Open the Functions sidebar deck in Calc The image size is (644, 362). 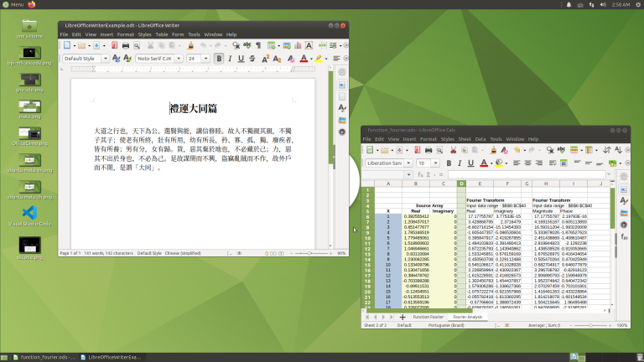tap(624, 237)
